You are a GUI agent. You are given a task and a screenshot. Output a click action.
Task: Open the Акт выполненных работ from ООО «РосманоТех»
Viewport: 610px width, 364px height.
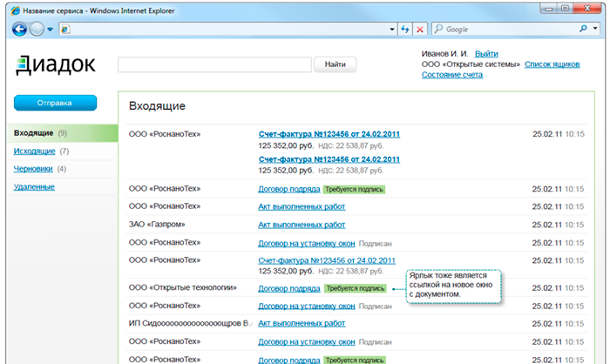[302, 207]
